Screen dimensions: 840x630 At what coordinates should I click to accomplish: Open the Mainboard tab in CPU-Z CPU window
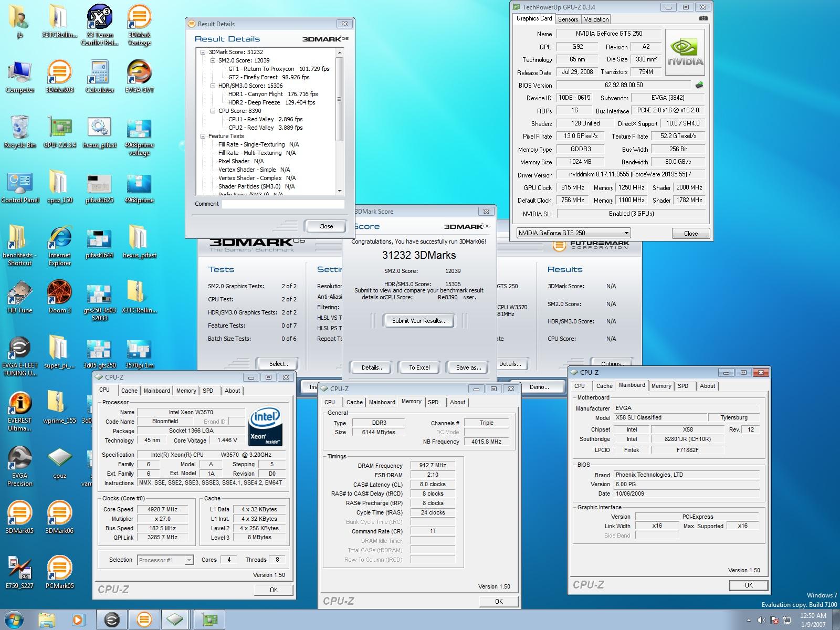pyautogui.click(x=157, y=391)
